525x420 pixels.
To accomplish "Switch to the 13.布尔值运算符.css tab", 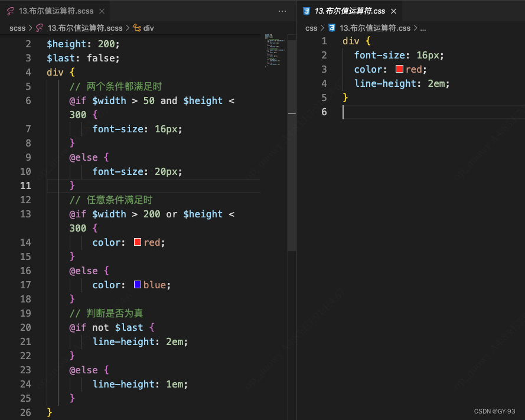I will tap(349, 11).
